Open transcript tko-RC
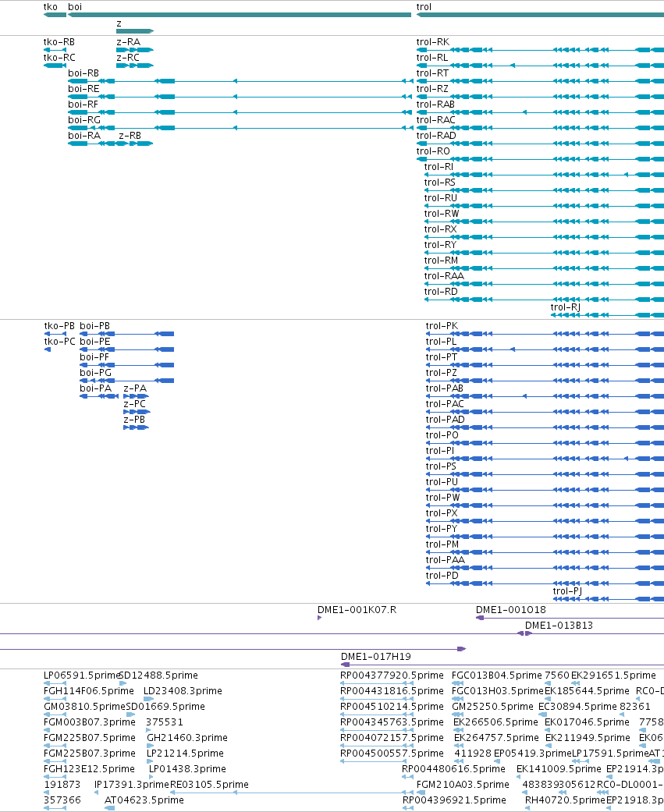The image size is (664, 812). pyautogui.click(x=59, y=58)
